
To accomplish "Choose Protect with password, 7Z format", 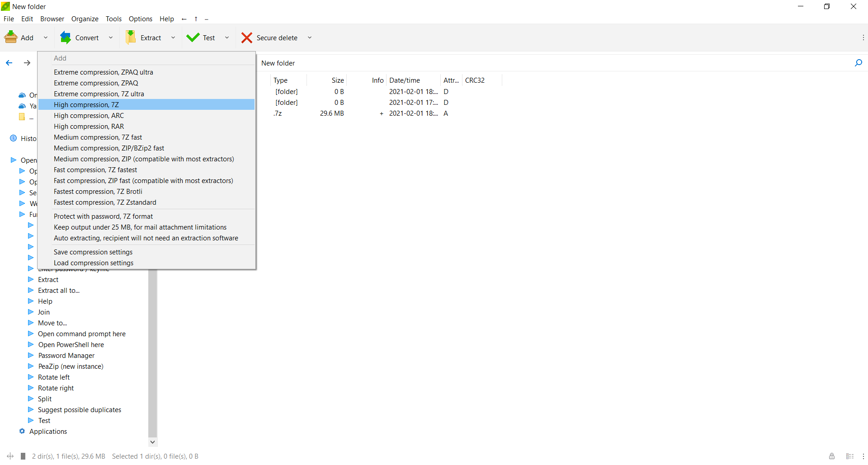I will pyautogui.click(x=103, y=216).
